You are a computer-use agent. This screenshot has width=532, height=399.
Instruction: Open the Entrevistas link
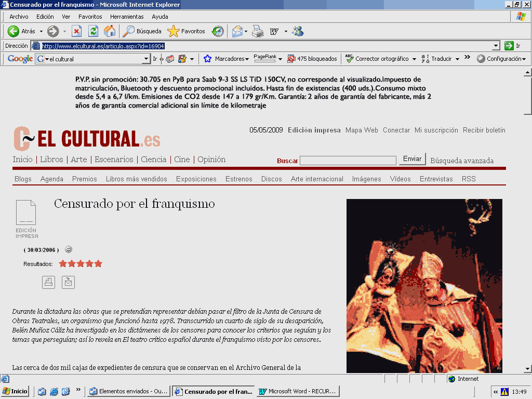[x=436, y=179]
